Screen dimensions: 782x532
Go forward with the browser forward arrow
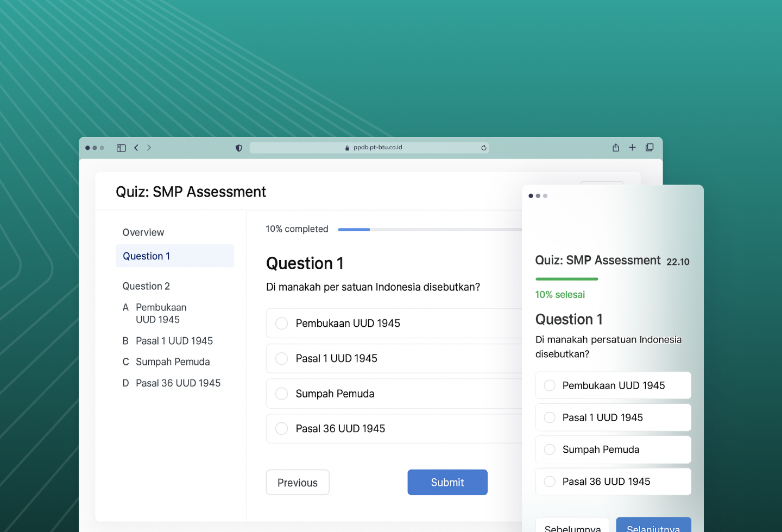pos(149,148)
